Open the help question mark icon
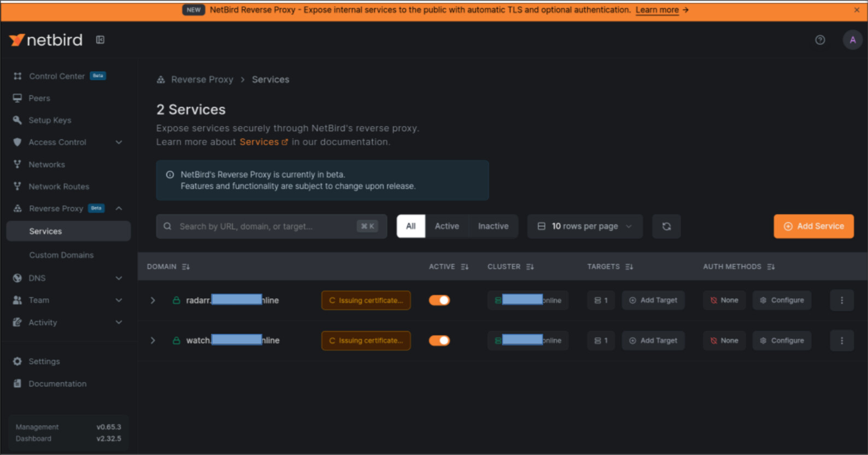Screen dimensions: 868x455 [820, 40]
